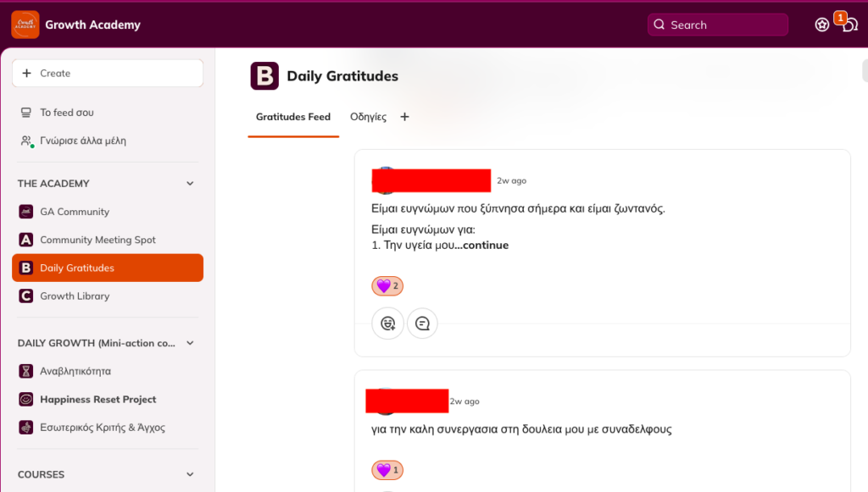Open chat messages icon with notification badge
Viewport: 868px width, 492px height.
coord(849,25)
